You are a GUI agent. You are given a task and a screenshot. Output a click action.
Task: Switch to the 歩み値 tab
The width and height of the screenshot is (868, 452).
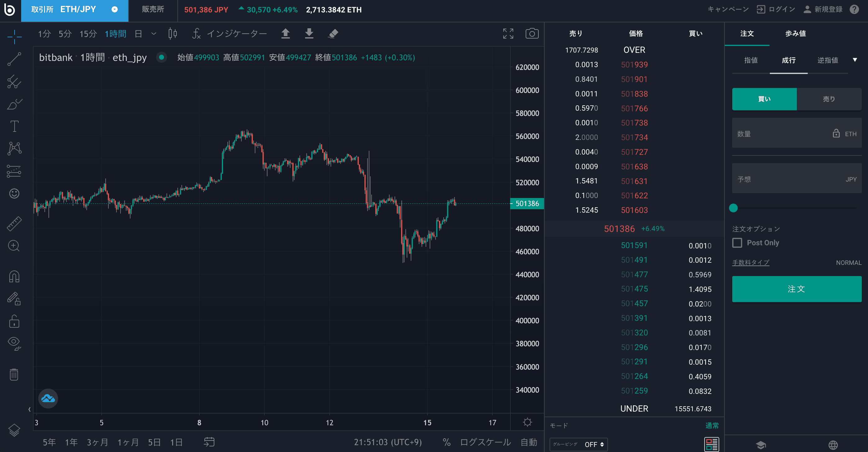795,33
